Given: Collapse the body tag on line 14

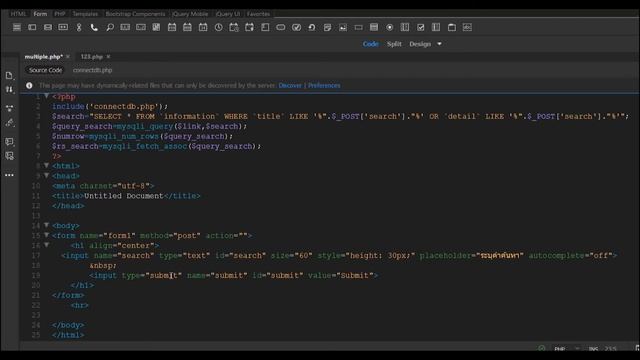Looking at the screenshot, I should [x=47, y=225].
